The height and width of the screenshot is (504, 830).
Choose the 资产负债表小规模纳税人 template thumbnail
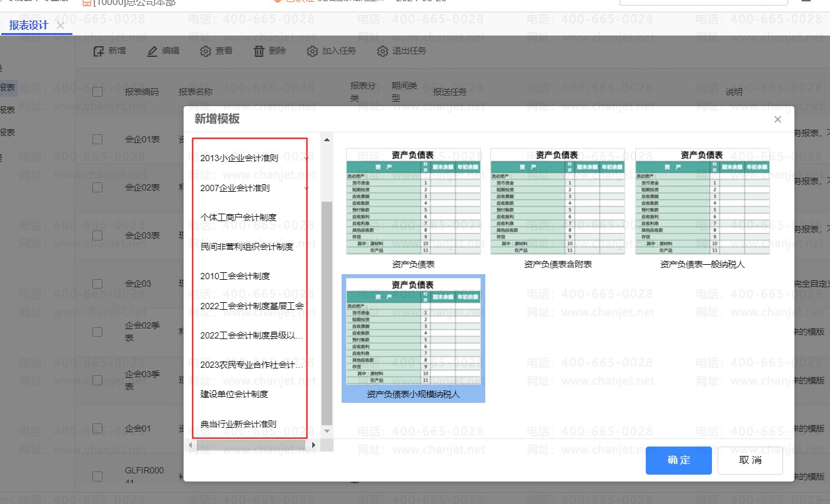pyautogui.click(x=413, y=338)
